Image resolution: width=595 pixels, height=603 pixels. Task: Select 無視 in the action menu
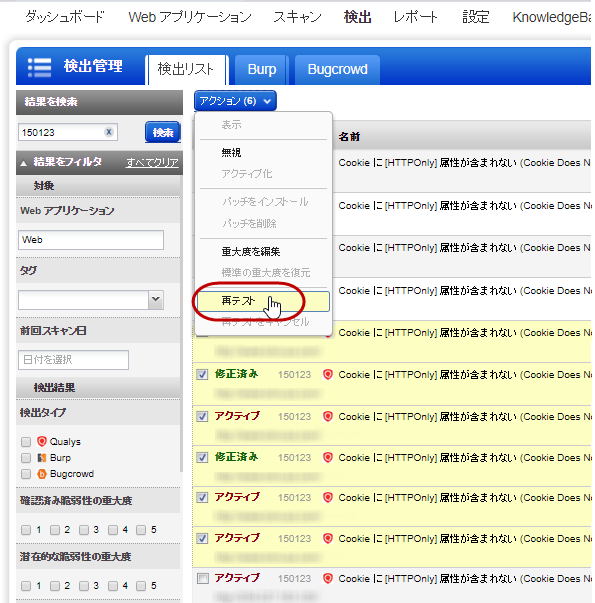click(x=231, y=153)
